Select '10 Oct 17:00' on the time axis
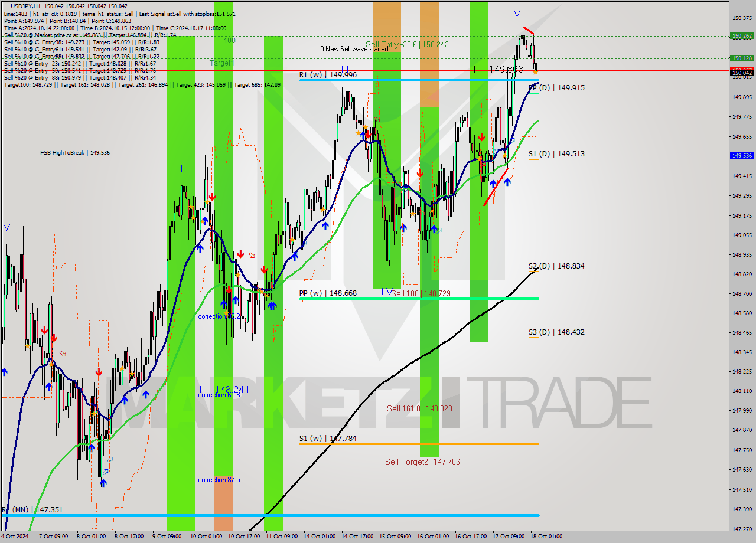This screenshot has height=543, width=756. (243, 537)
